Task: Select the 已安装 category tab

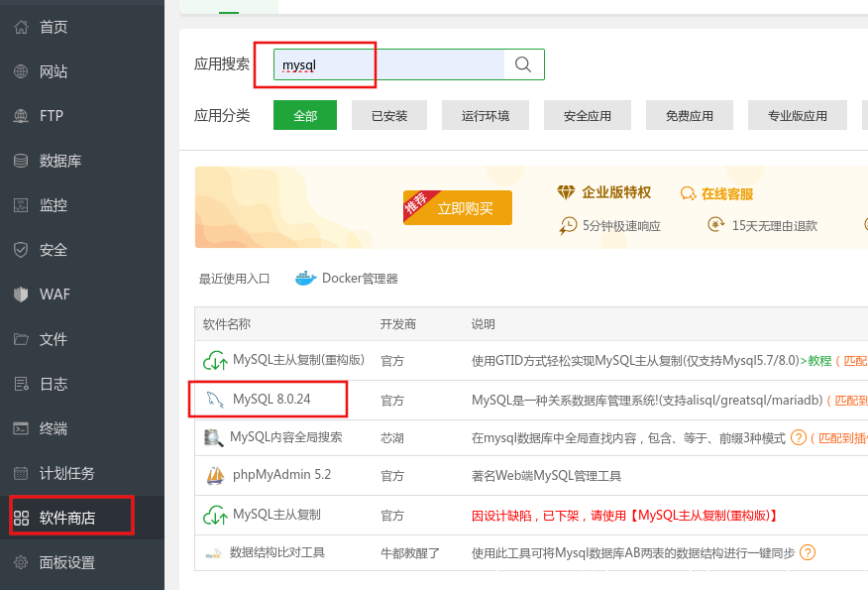Action: [389, 115]
